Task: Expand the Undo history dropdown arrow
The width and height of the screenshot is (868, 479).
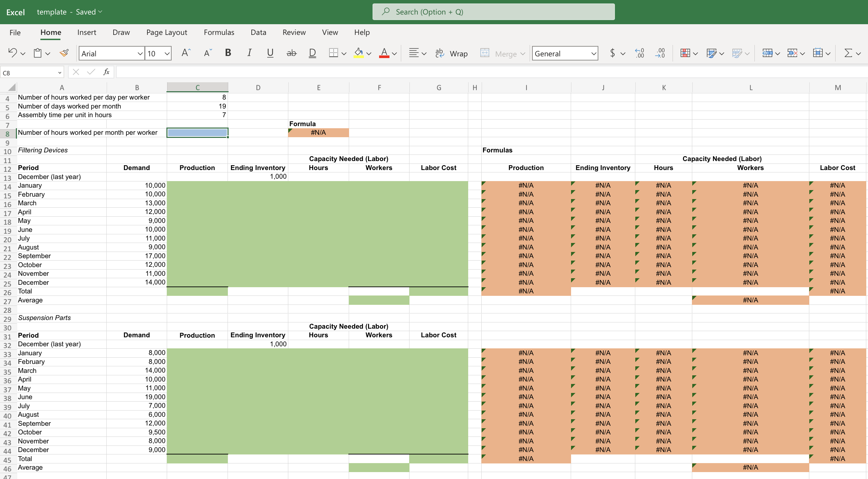Action: coord(23,54)
